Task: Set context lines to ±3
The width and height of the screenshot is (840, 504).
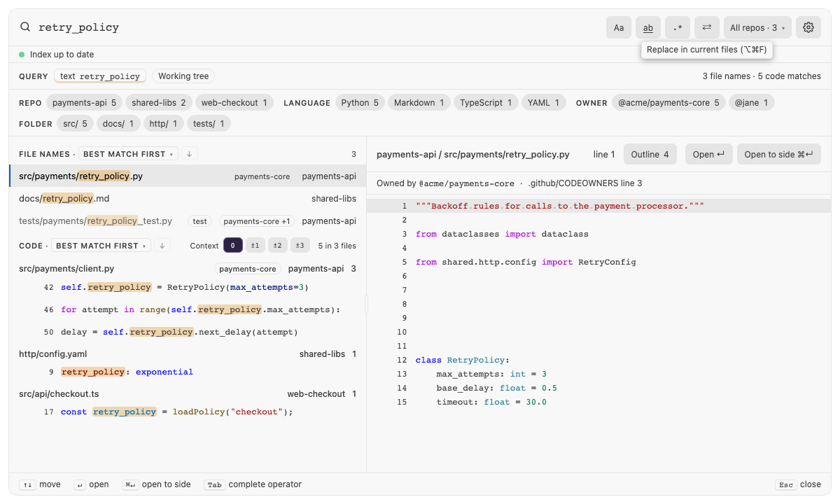Action: coord(300,246)
